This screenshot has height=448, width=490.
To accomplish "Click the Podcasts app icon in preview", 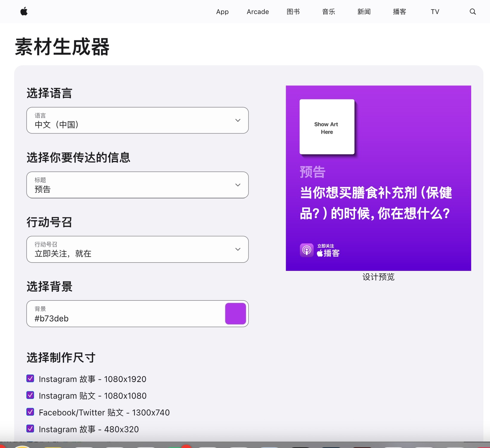I will [x=307, y=250].
